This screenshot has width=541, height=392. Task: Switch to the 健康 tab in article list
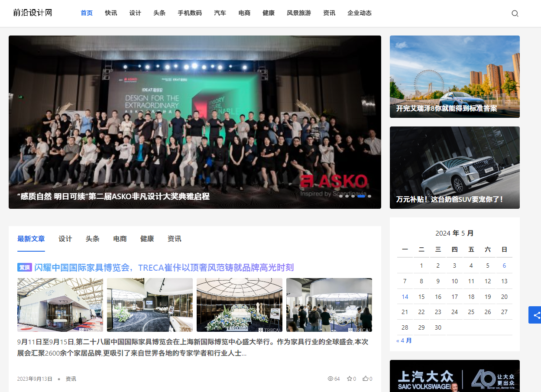click(x=147, y=239)
